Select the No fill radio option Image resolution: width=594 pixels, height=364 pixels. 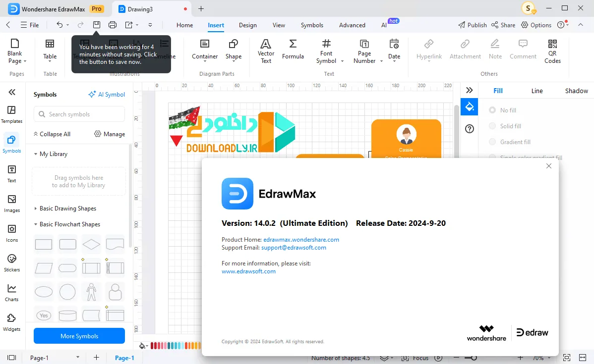pos(492,110)
